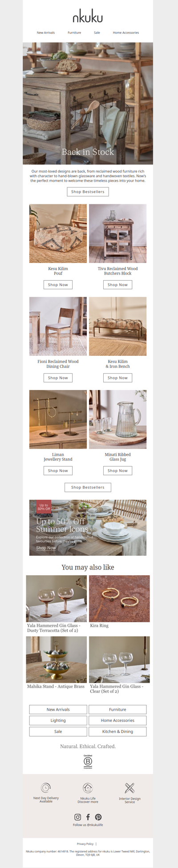Image resolution: width=178 pixels, height=868 pixels.
Task: Open Home Accessories in top navigation
Action: (126, 33)
